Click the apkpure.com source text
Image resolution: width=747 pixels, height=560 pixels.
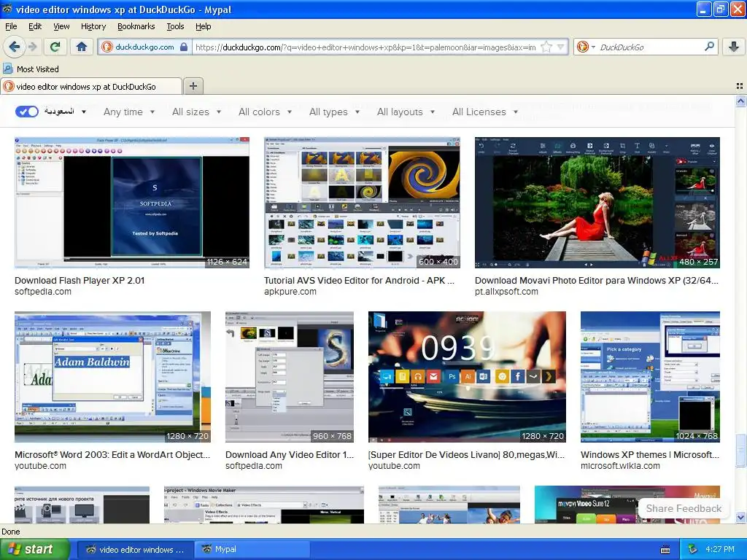click(x=290, y=292)
